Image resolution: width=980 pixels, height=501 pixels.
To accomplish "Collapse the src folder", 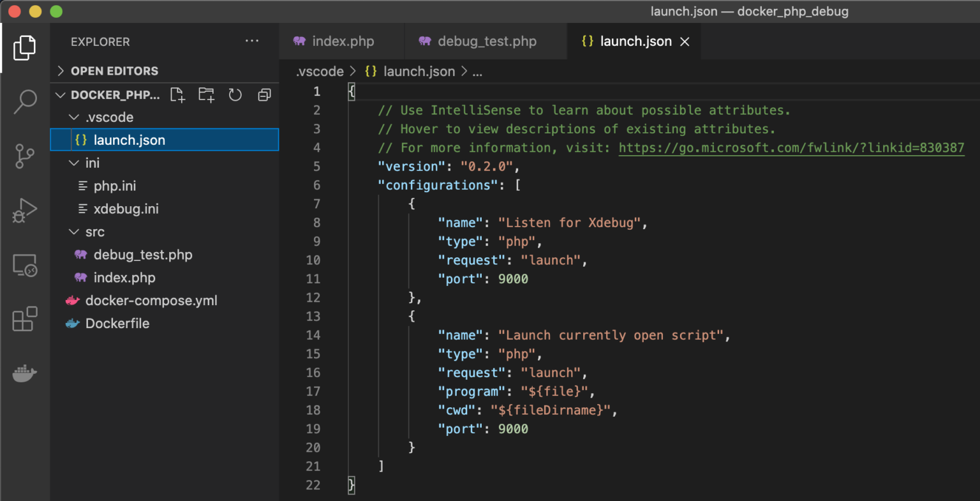I will pos(165,232).
